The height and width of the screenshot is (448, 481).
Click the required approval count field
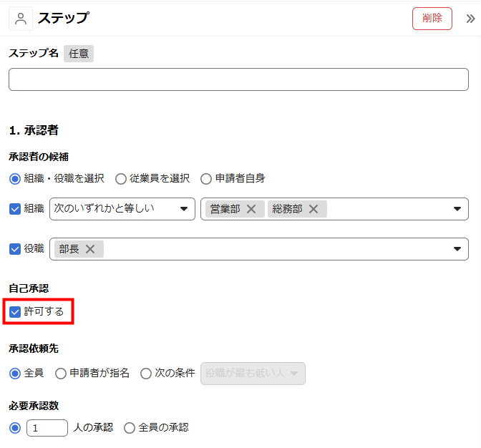47,428
